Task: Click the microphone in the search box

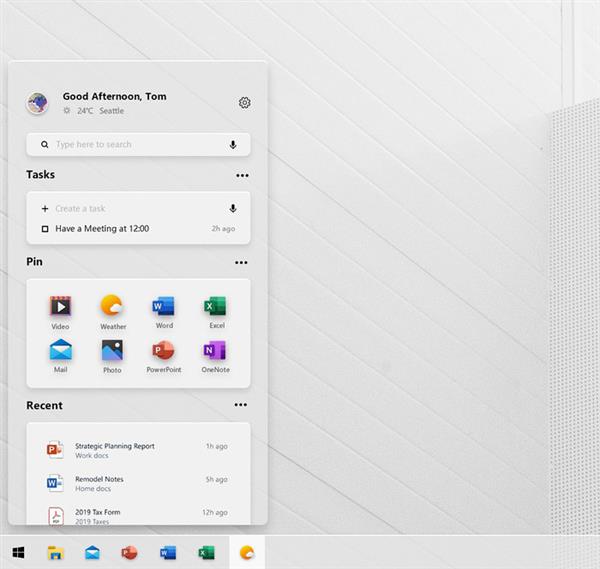Action: click(233, 145)
